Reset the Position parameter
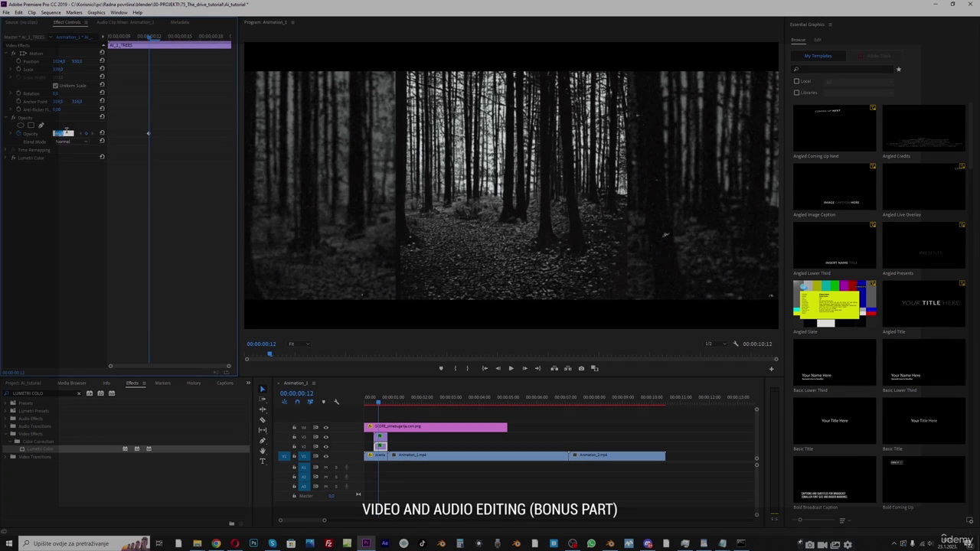 (x=102, y=61)
